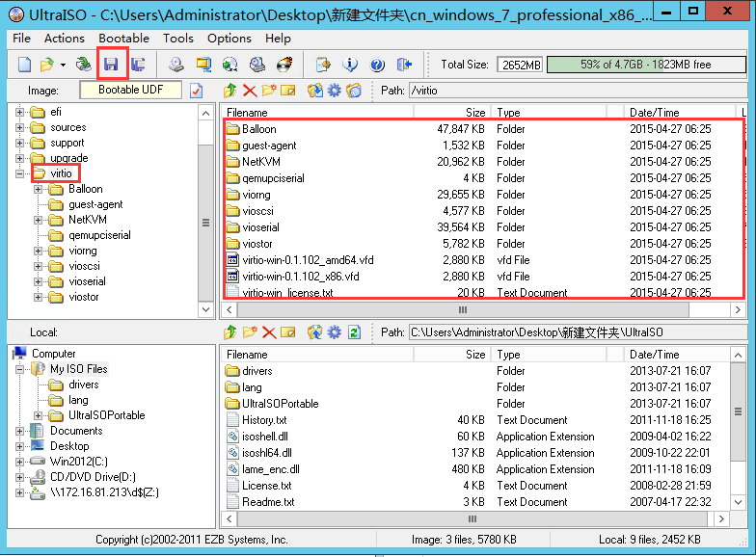Click the Exit toolbar icon
The image size is (756, 557).
coord(404,64)
